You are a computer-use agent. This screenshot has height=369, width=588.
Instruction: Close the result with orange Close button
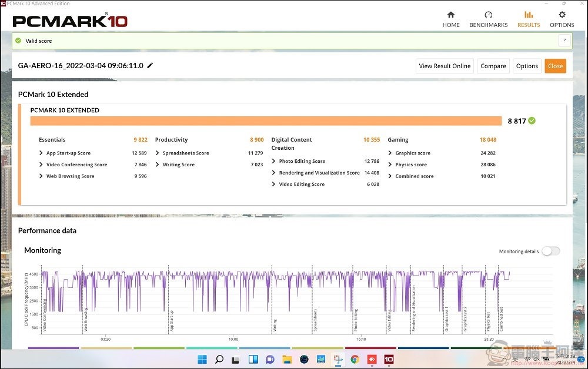[x=556, y=66]
